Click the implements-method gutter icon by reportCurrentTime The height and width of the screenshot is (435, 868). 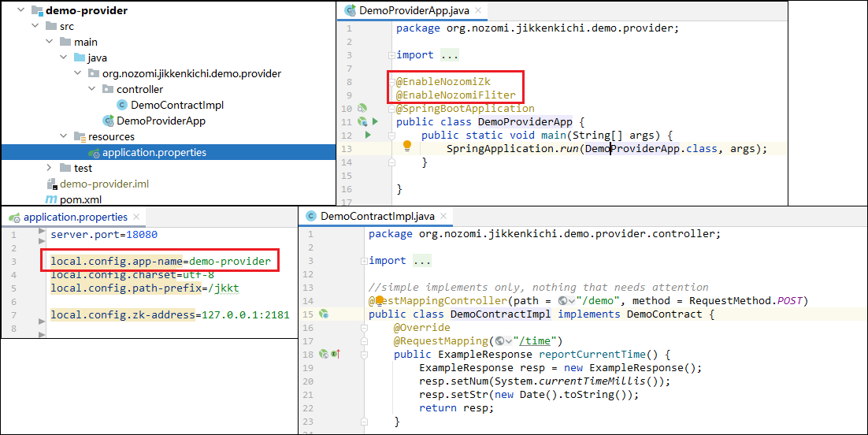[x=336, y=354]
